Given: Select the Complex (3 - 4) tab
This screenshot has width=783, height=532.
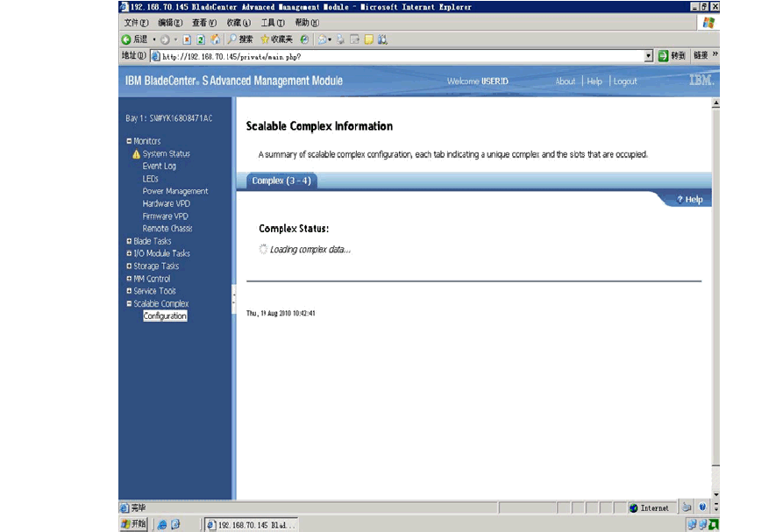Looking at the screenshot, I should click(x=281, y=181).
